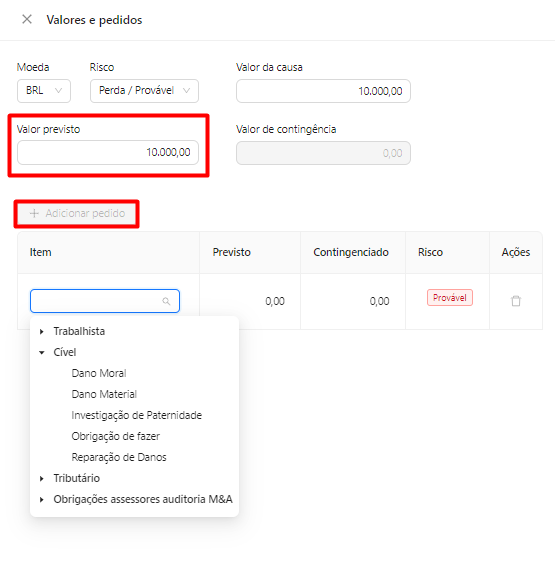Select Reparação de Danos item
Viewport: 555px width, 576px height.
click(119, 457)
